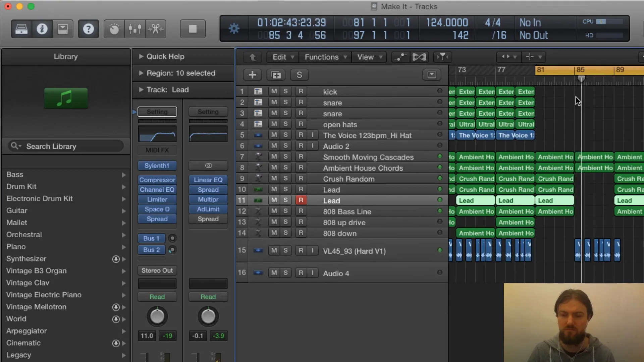Viewport: 644px width, 362px height.
Task: Click the note pad/library icon
Action: click(62, 29)
